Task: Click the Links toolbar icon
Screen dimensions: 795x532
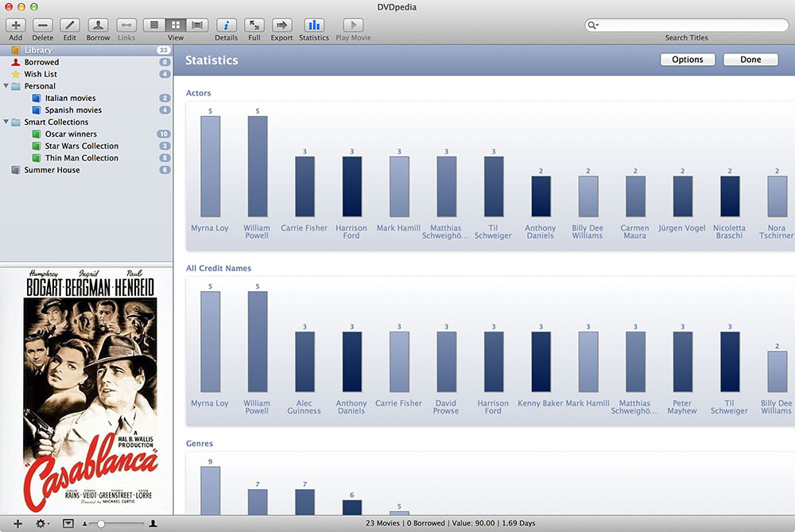Action: (126, 25)
